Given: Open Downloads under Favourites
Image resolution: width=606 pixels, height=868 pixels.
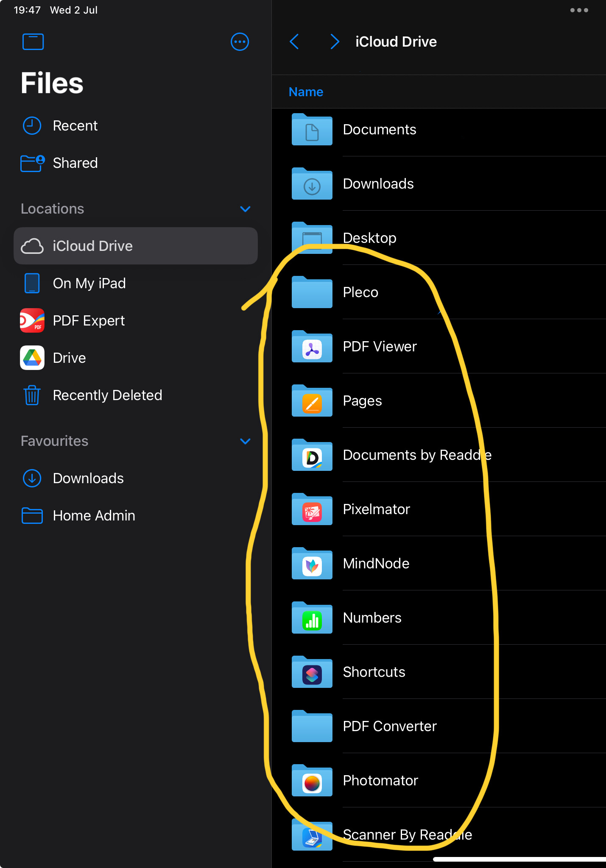Looking at the screenshot, I should (x=88, y=479).
